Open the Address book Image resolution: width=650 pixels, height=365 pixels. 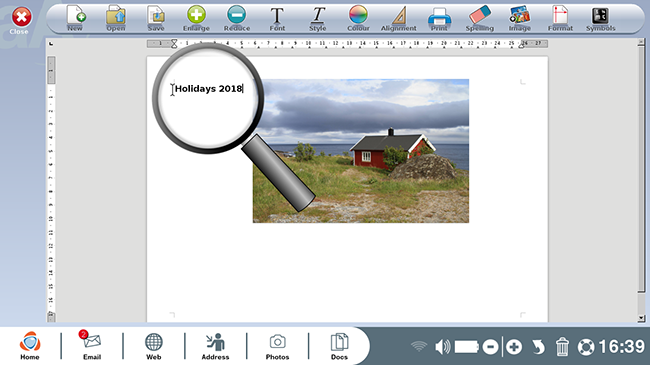215,346
